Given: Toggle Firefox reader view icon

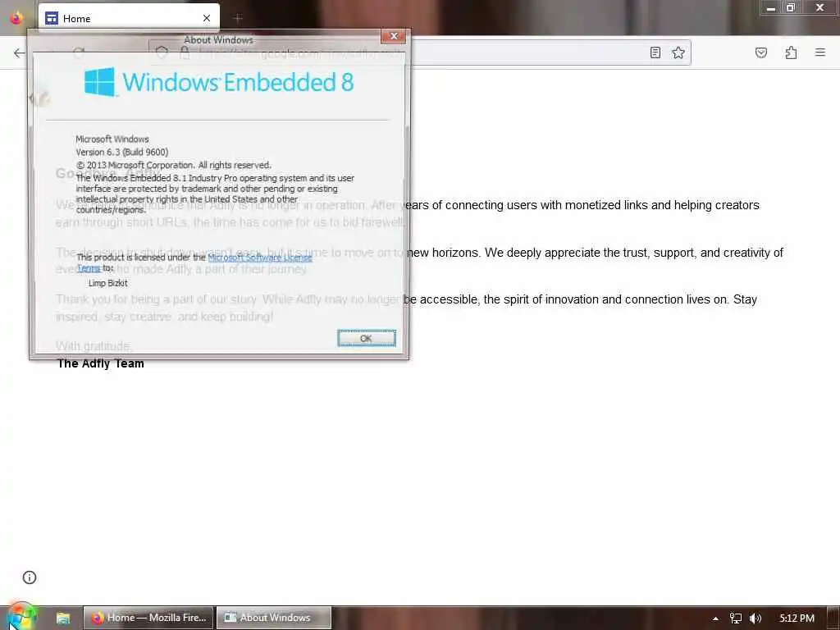Looking at the screenshot, I should pyautogui.click(x=655, y=52).
